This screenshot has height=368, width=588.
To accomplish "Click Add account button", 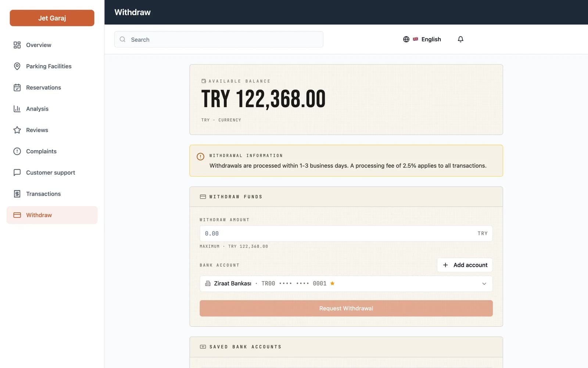I will coord(465,265).
